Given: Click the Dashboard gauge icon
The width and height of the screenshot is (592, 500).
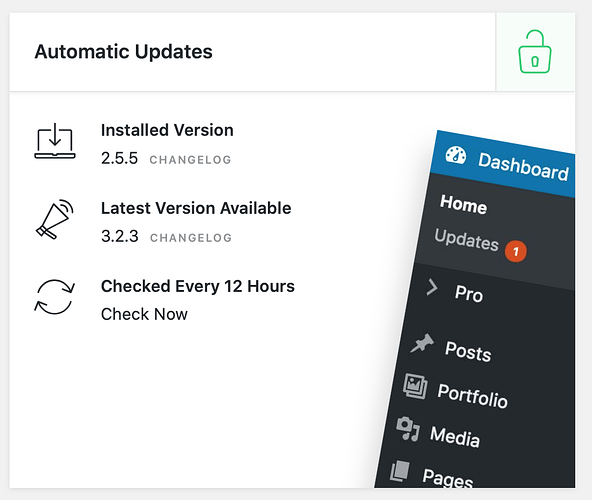Looking at the screenshot, I should [x=456, y=155].
